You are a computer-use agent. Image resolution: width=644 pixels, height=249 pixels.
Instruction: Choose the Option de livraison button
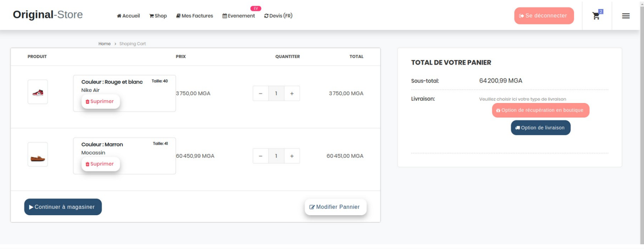[x=540, y=128]
